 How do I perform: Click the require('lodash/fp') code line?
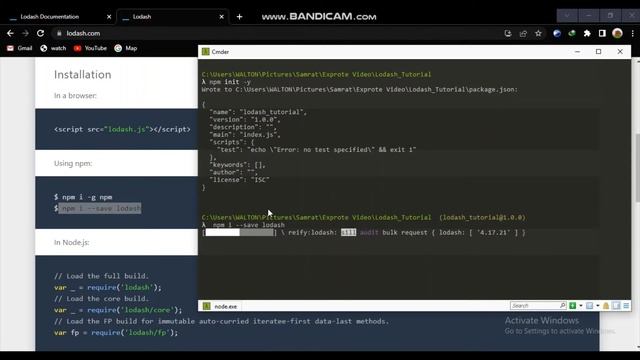(116, 333)
